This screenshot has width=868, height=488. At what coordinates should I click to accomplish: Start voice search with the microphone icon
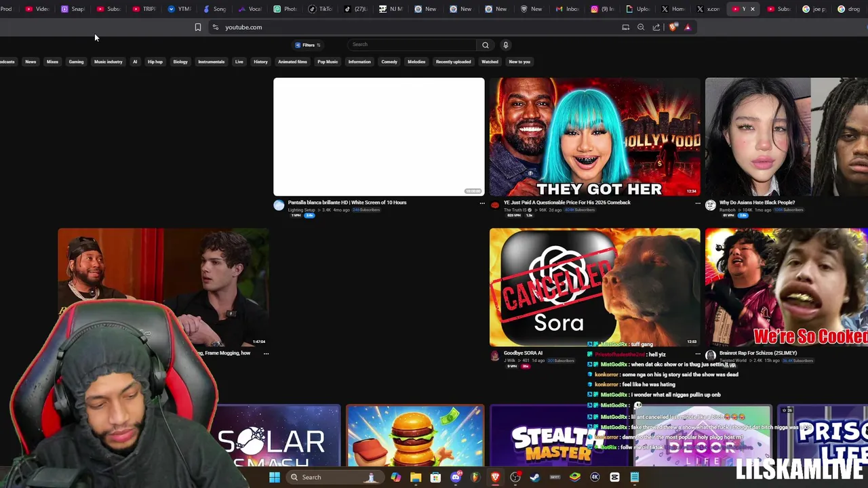[x=505, y=45]
